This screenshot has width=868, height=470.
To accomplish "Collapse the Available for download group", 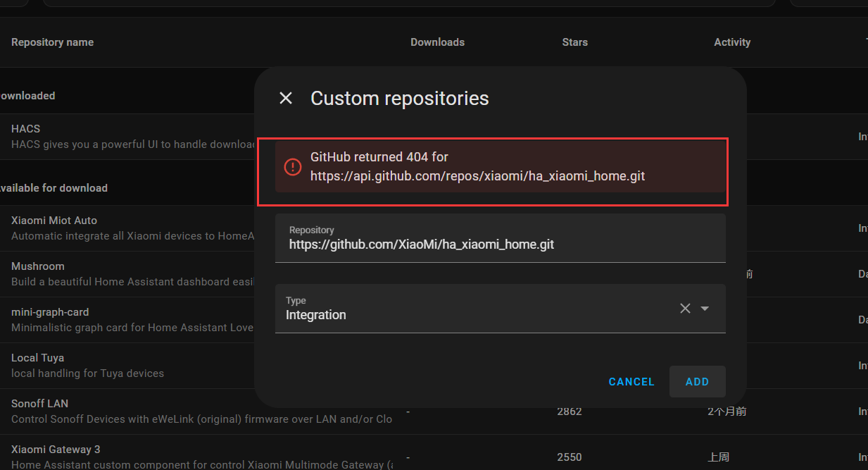I will pos(54,188).
